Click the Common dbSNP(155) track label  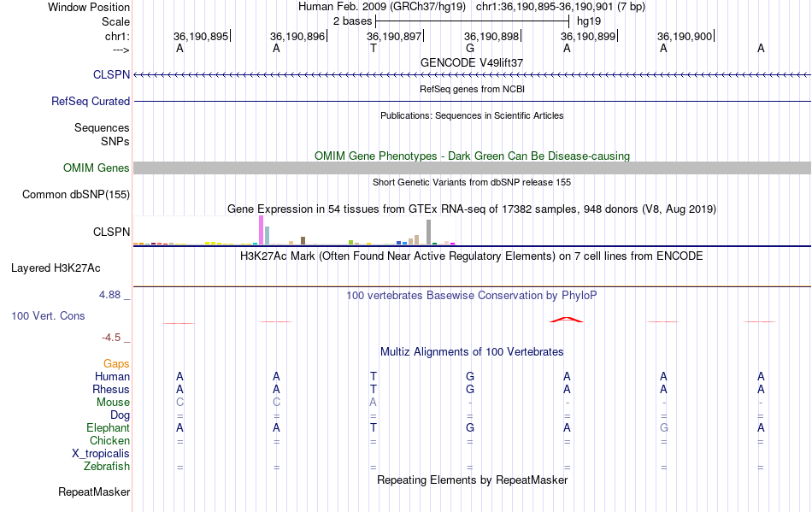(76, 195)
